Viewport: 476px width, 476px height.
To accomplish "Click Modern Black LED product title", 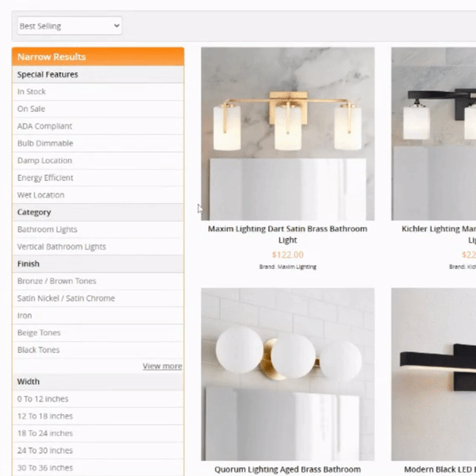I will (x=440, y=470).
